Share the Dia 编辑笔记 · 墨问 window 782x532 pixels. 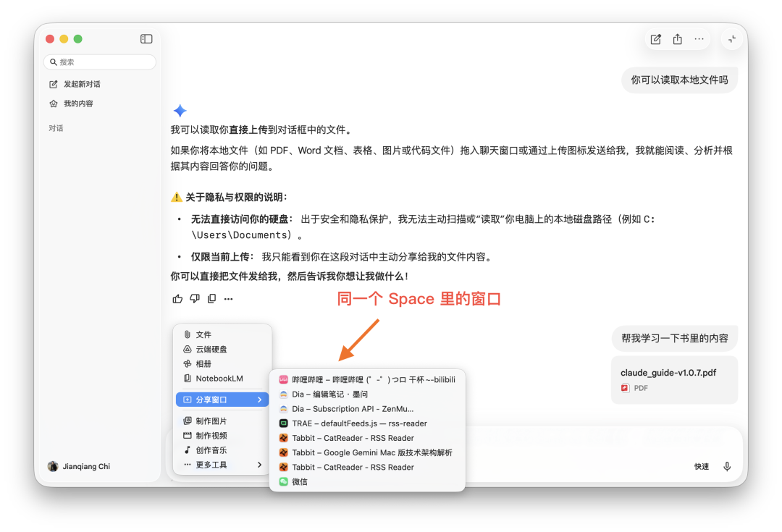[x=367, y=394]
